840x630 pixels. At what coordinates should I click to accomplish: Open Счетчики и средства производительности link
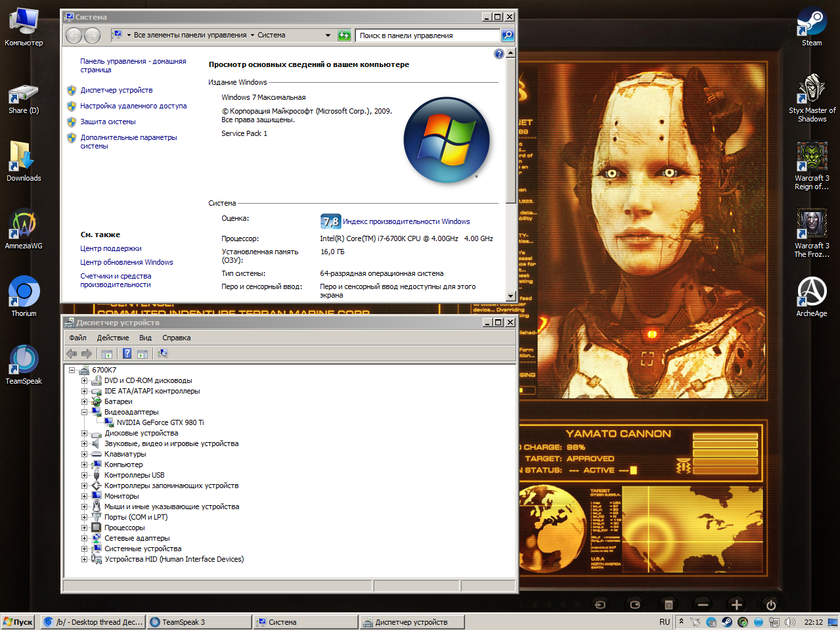[x=116, y=281]
